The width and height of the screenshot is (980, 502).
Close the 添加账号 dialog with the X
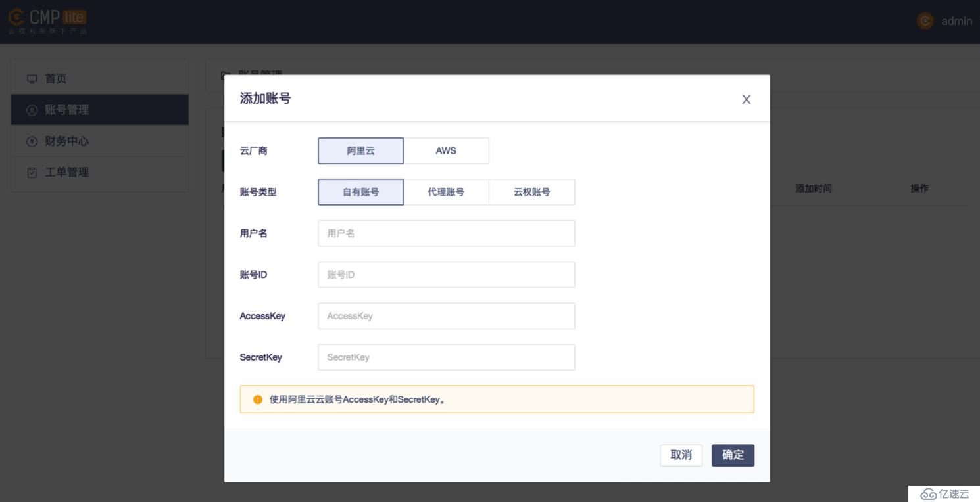[746, 99]
